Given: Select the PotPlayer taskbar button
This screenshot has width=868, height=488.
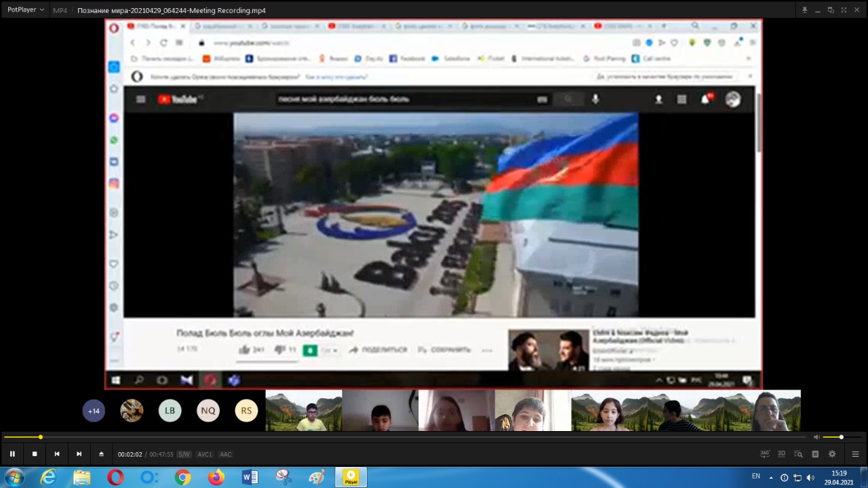Looking at the screenshot, I should click(351, 478).
